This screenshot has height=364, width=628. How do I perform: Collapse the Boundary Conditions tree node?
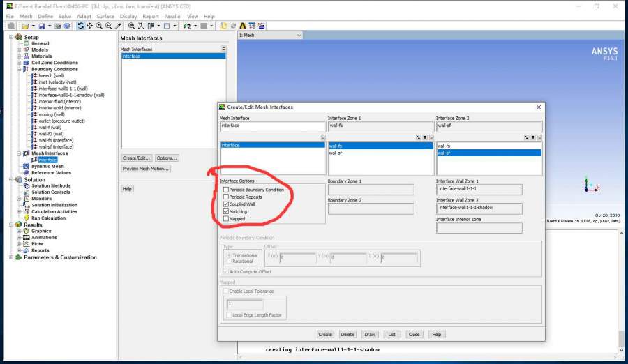(x=19, y=69)
